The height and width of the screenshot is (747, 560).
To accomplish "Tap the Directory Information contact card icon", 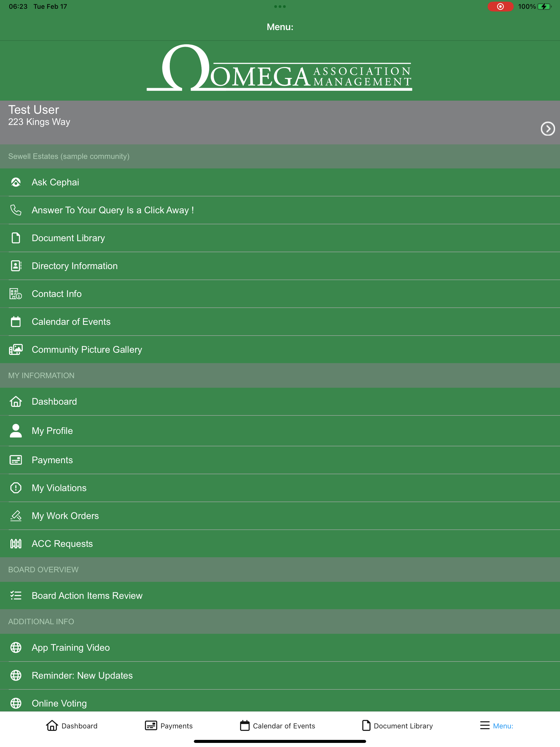I will pyautogui.click(x=16, y=266).
